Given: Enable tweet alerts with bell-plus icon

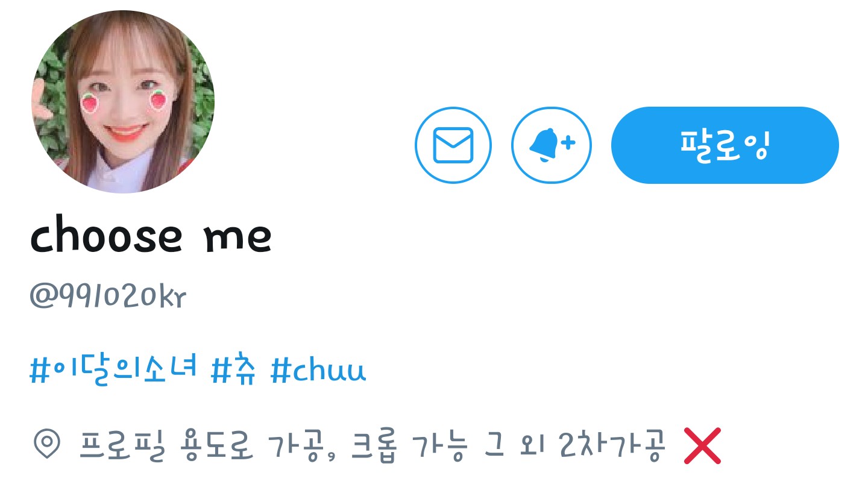Looking at the screenshot, I should coord(552,145).
